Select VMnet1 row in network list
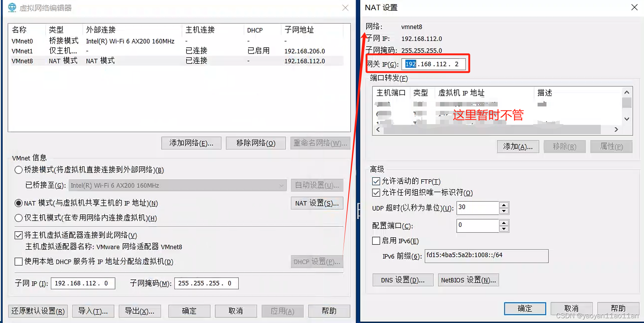644x323 pixels. click(x=177, y=51)
